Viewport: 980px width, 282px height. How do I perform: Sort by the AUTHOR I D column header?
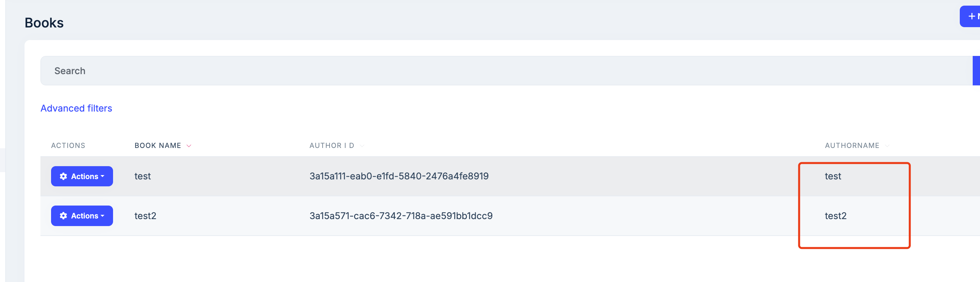click(x=331, y=146)
